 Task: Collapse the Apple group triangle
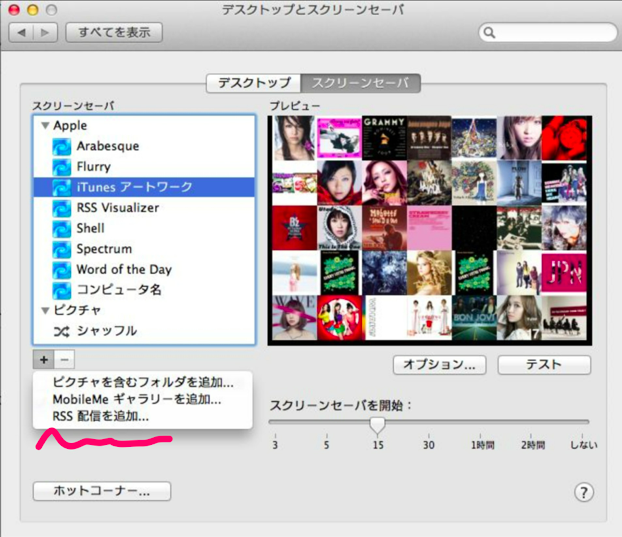[x=45, y=126]
